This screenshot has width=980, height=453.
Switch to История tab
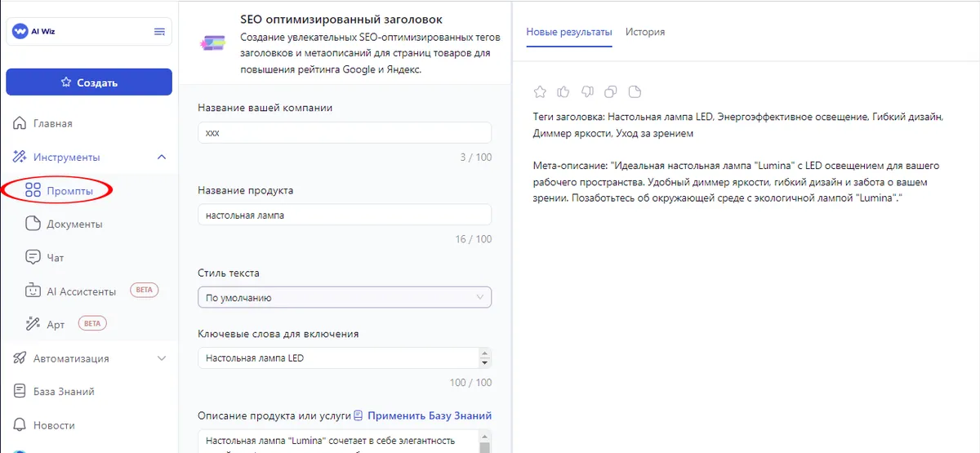(x=645, y=32)
